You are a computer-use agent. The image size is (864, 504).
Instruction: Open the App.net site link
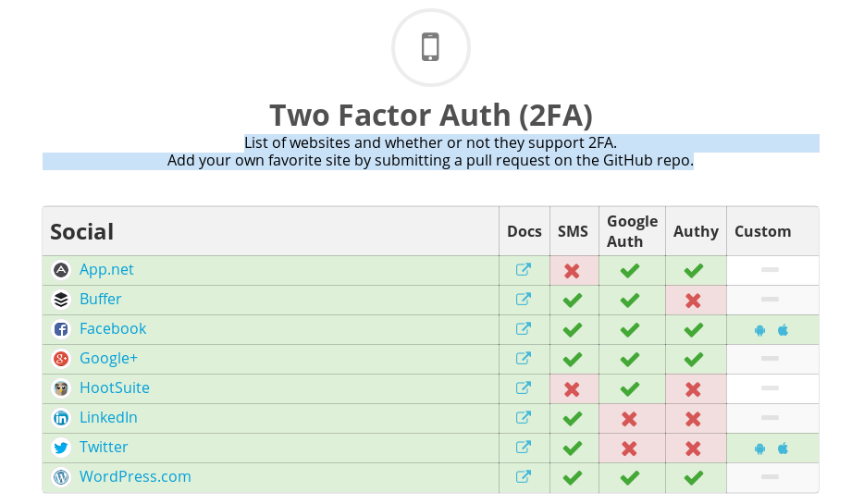(106, 269)
